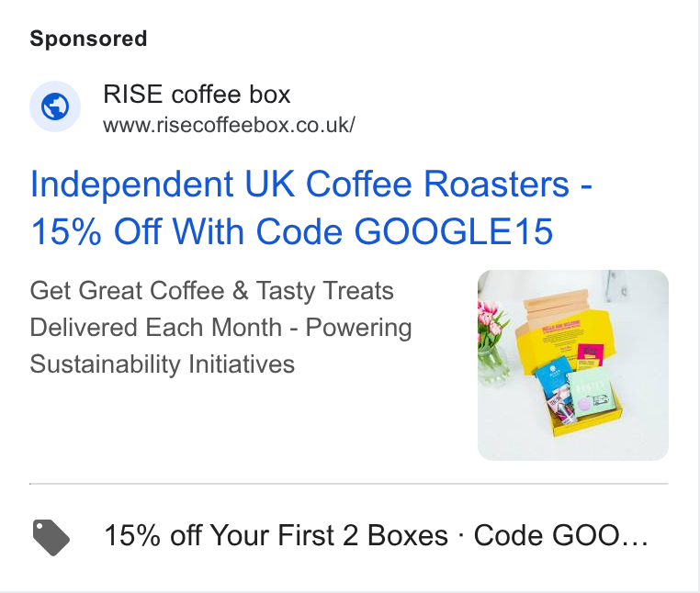Viewport: 700px width, 593px height.
Task: Open the coffee box product thumbnail
Action: [x=572, y=365]
